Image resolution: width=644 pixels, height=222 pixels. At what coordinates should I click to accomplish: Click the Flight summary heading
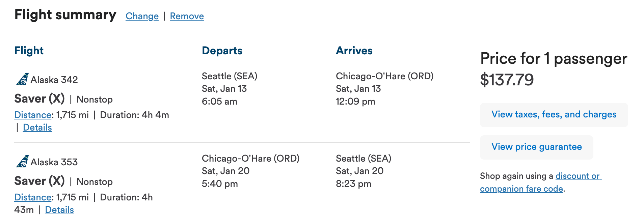(x=65, y=15)
